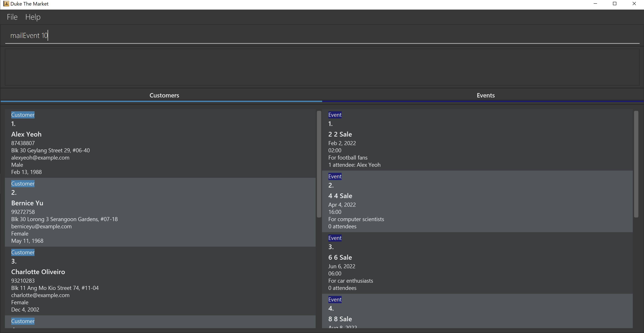Open the File menu

tap(12, 17)
